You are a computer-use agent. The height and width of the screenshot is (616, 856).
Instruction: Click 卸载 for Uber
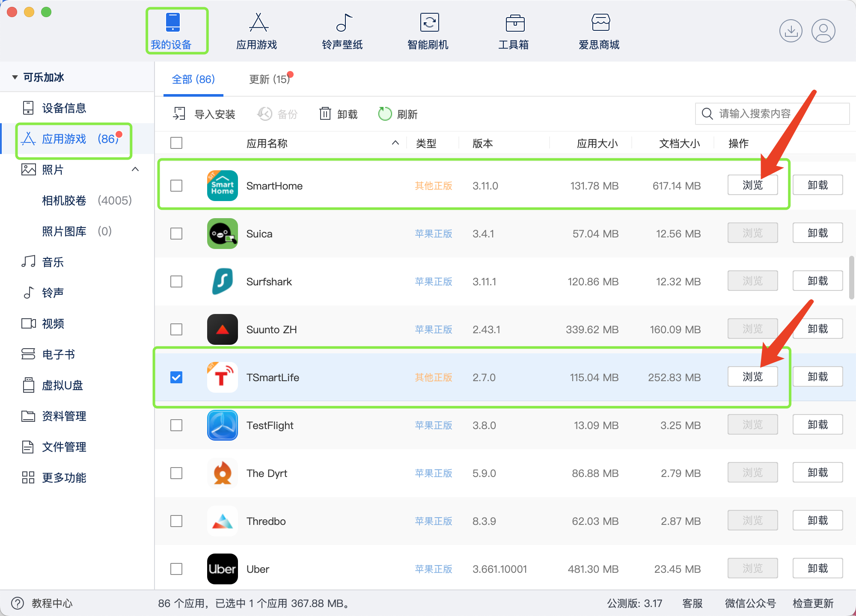point(818,569)
